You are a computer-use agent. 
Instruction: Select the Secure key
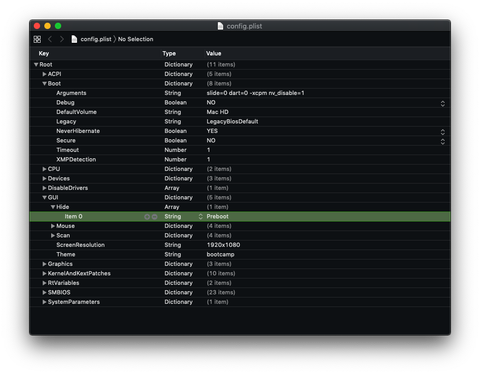[66, 141]
